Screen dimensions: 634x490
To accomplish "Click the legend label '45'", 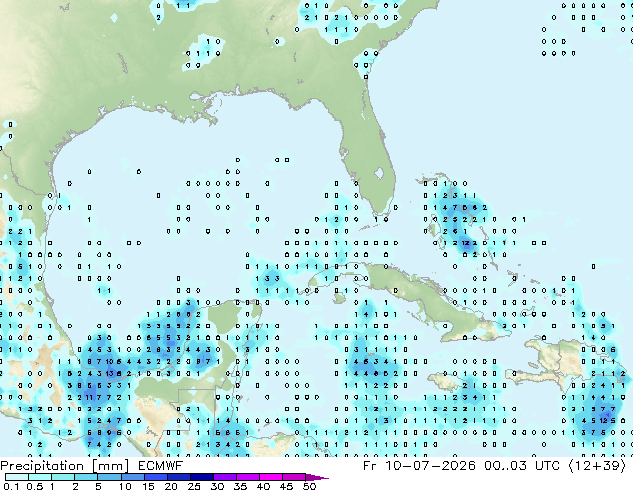I will pos(287,486).
